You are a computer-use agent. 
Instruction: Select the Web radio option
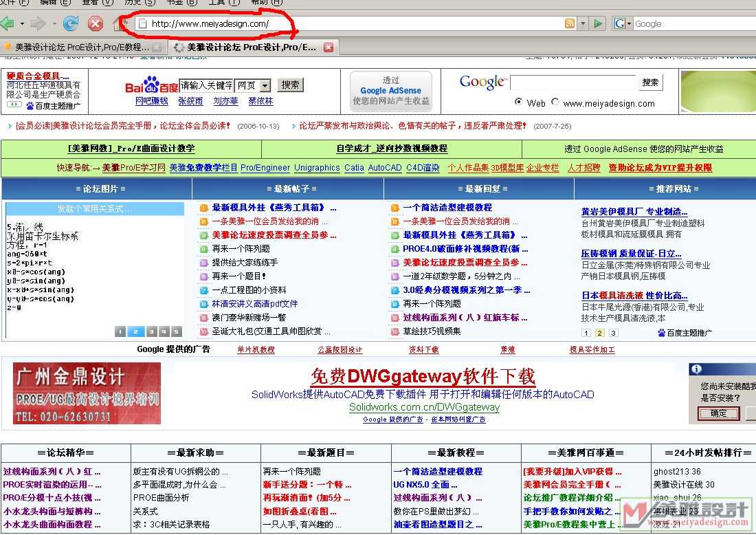point(518,102)
